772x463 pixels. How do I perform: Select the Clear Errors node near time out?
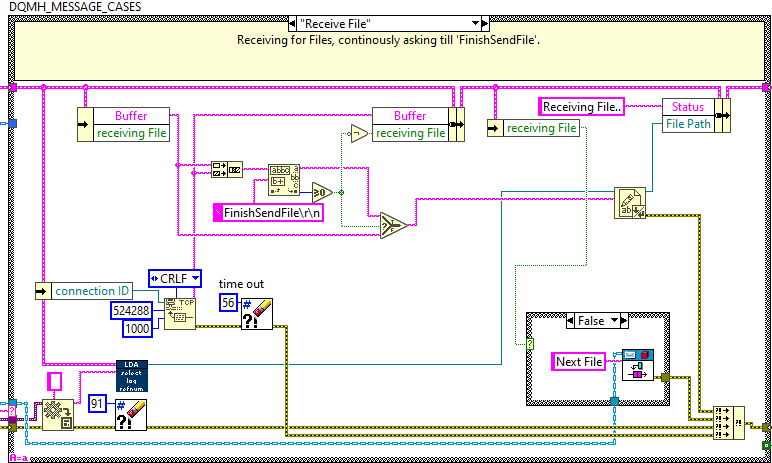[257, 314]
